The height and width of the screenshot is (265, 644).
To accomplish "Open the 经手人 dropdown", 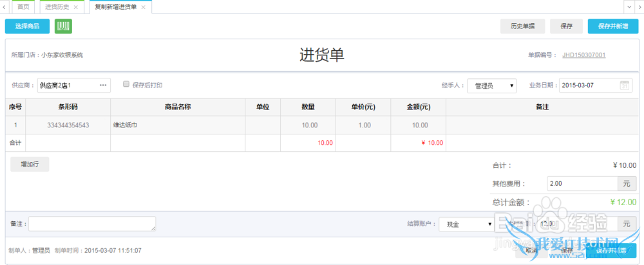I will [491, 86].
